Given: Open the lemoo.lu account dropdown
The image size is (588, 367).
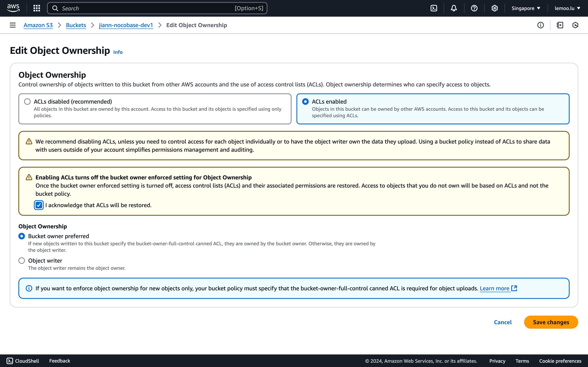Looking at the screenshot, I should pyautogui.click(x=567, y=8).
